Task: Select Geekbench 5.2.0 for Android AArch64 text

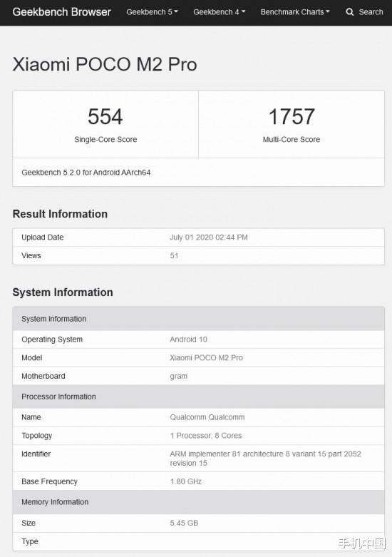Action: coord(86,173)
